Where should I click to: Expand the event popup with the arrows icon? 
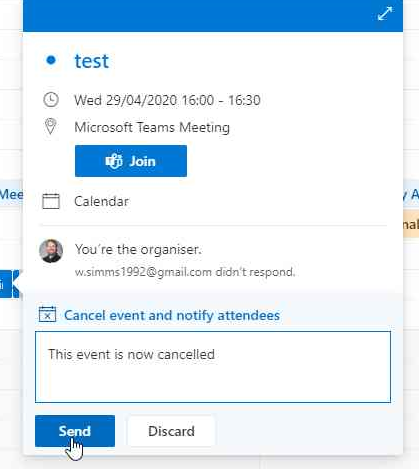point(385,14)
